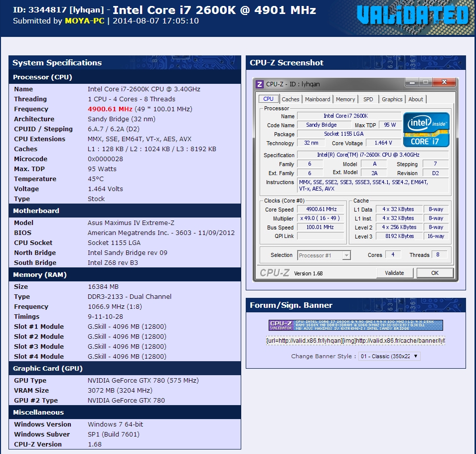The height and width of the screenshot is (454, 476).
Task: Click the Slot #1 Module G.Skill value
Action: pyautogui.click(x=127, y=327)
